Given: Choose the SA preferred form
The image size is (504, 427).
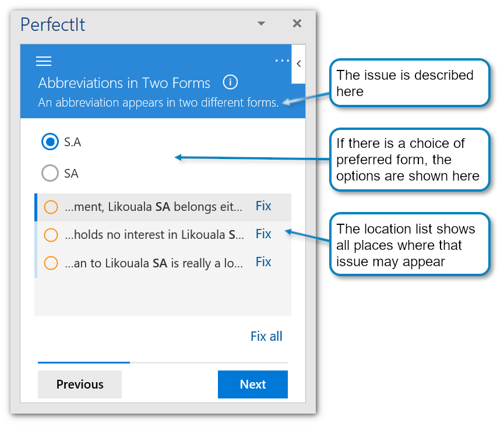Looking at the screenshot, I should click(x=51, y=173).
